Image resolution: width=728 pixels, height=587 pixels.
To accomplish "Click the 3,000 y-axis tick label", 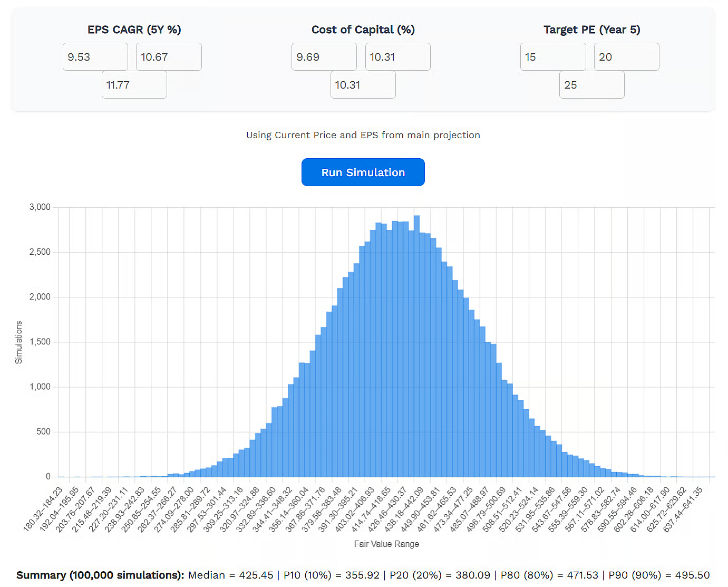I will point(40,207).
